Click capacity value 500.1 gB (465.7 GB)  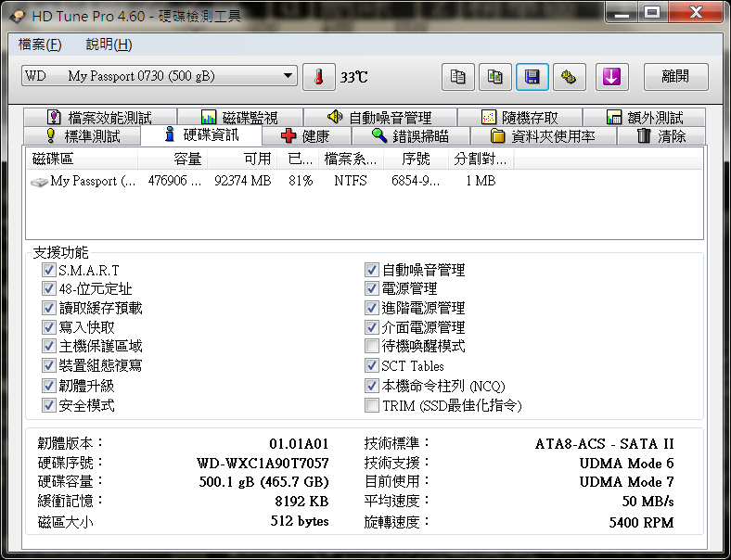point(263,482)
